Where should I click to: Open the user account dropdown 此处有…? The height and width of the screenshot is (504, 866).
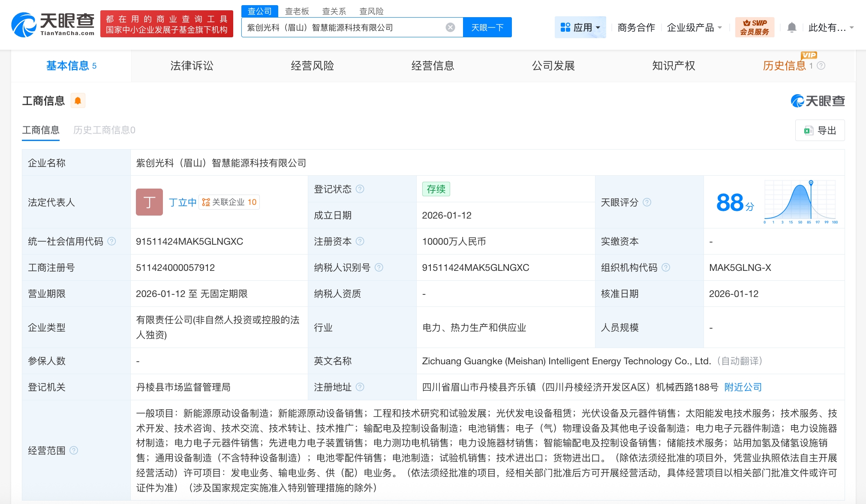pos(830,27)
